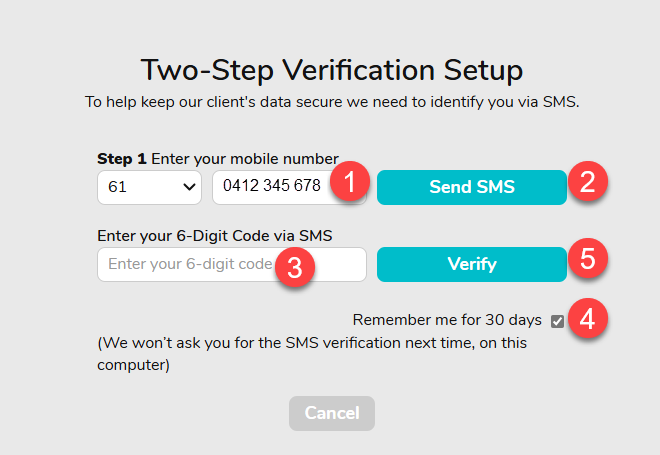This screenshot has width=660, height=455.
Task: Click the Verify button
Action: click(472, 264)
